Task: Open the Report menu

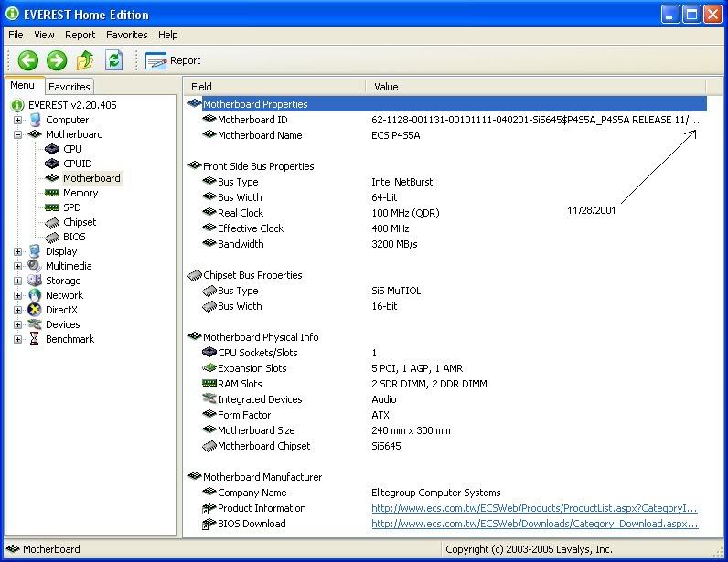Action: tap(80, 35)
